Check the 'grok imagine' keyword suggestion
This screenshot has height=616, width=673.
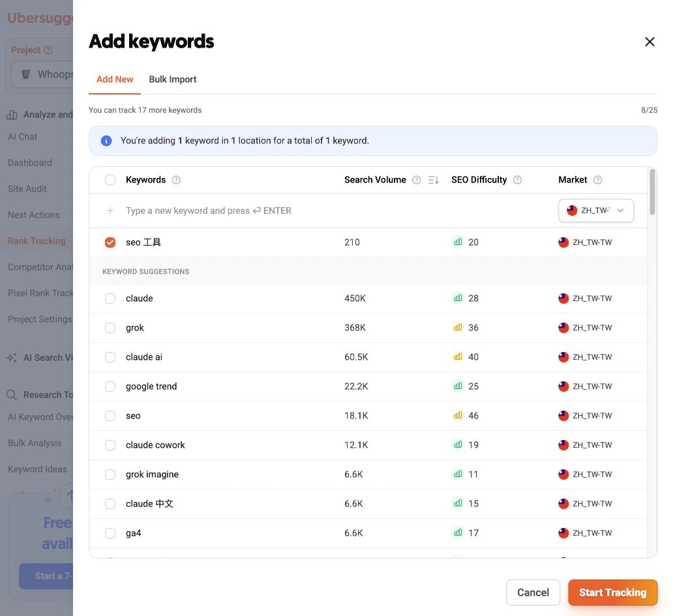[x=110, y=475]
